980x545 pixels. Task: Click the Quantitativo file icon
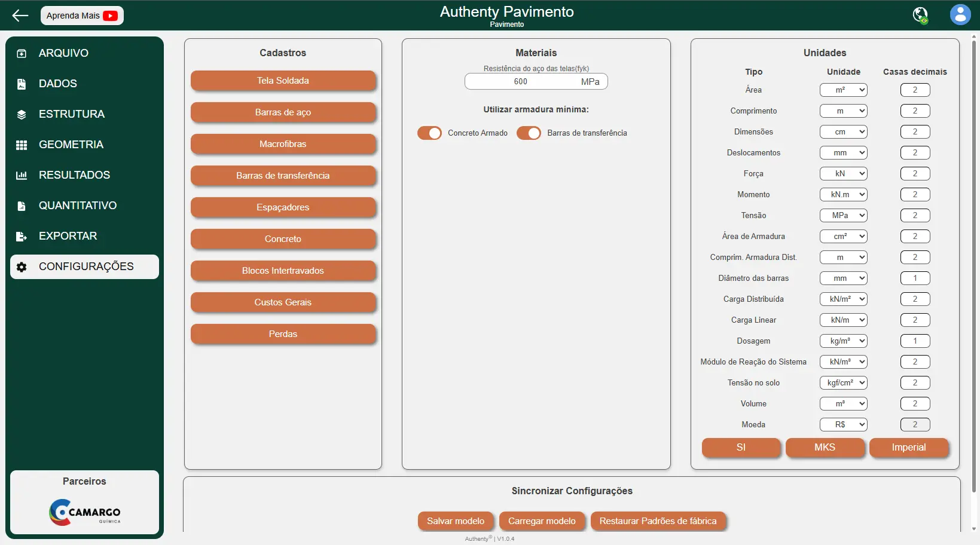(x=22, y=206)
